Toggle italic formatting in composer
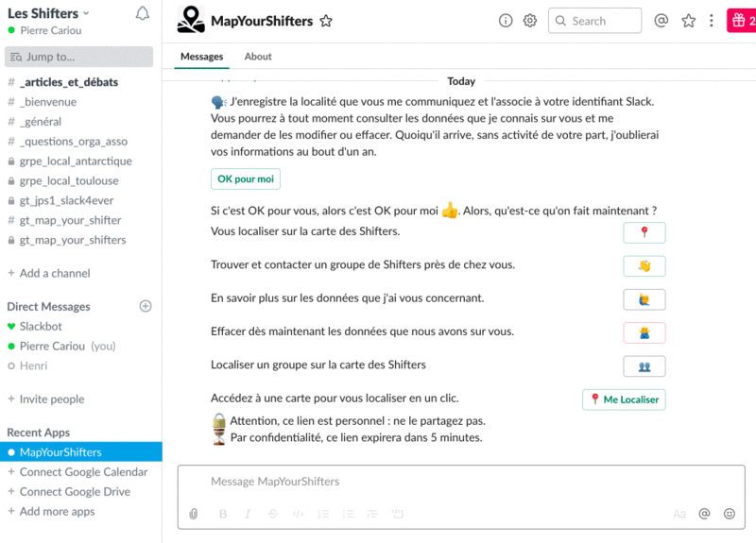756x543 pixels. coord(248,514)
